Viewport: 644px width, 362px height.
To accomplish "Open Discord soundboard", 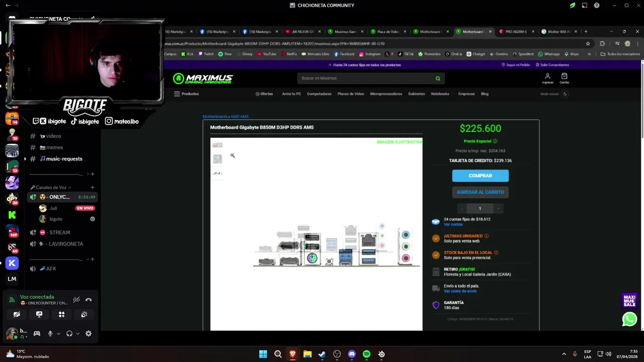I will click(84, 314).
